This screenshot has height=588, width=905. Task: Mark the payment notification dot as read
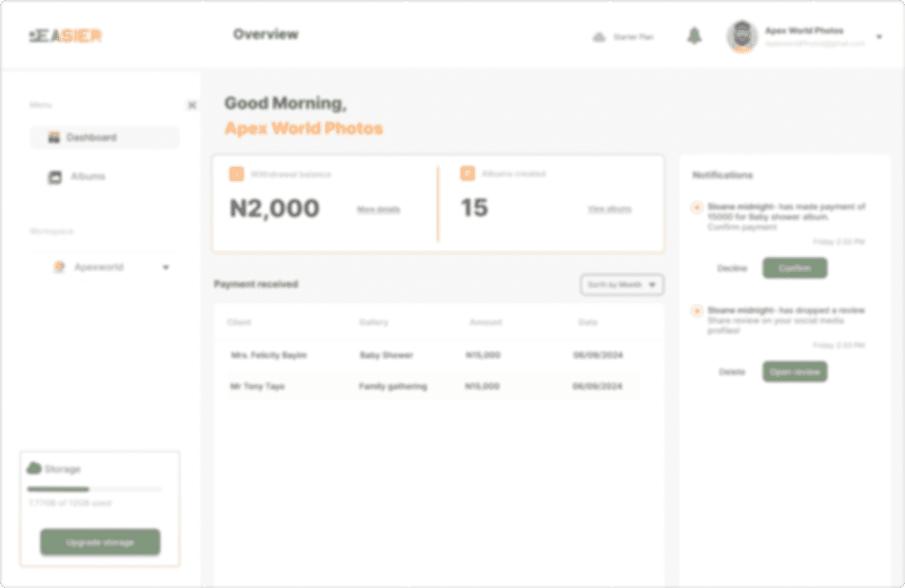pos(696,207)
